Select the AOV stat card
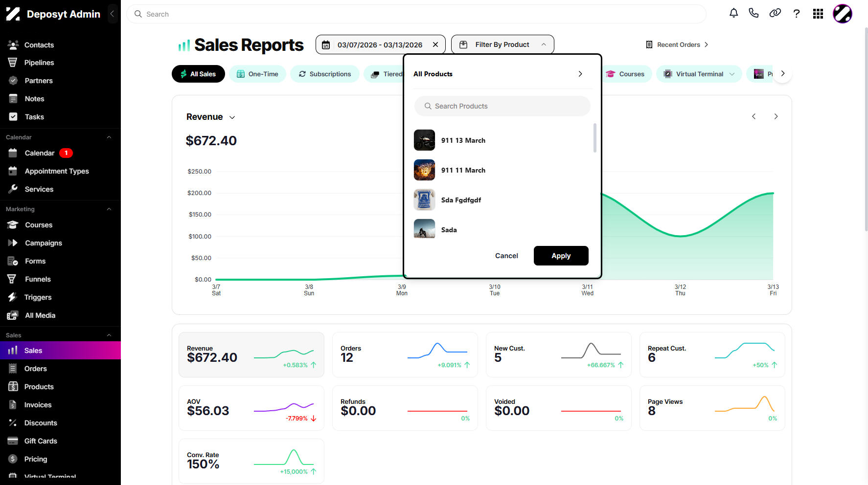 pyautogui.click(x=251, y=408)
